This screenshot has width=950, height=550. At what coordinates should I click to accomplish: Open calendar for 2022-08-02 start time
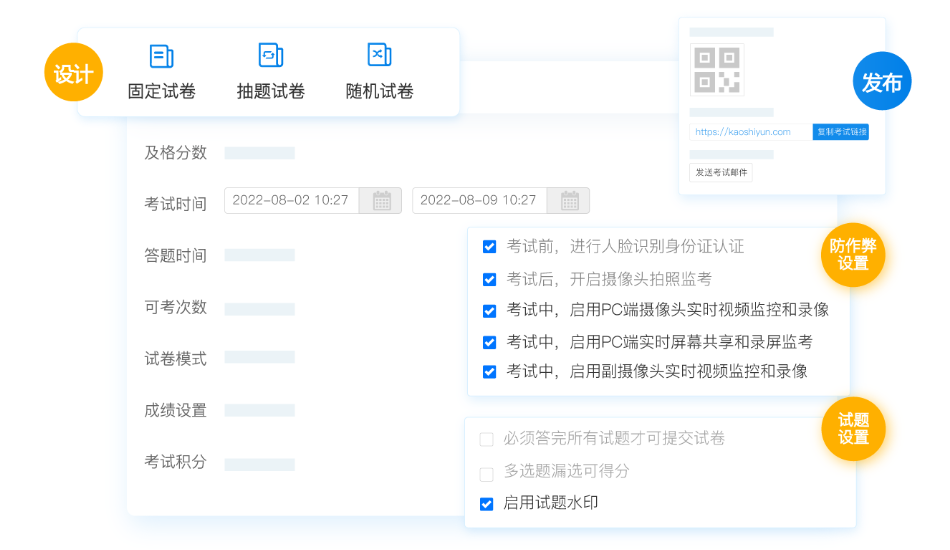[x=381, y=201]
